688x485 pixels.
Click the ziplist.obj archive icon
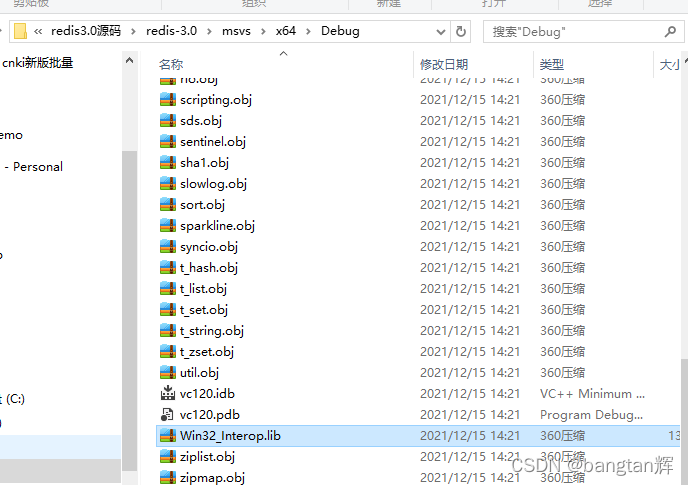(168, 456)
